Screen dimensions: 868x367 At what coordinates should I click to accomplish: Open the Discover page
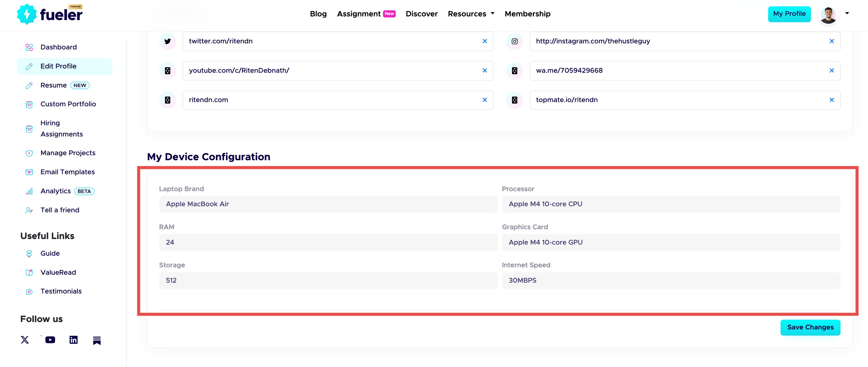pyautogui.click(x=422, y=14)
